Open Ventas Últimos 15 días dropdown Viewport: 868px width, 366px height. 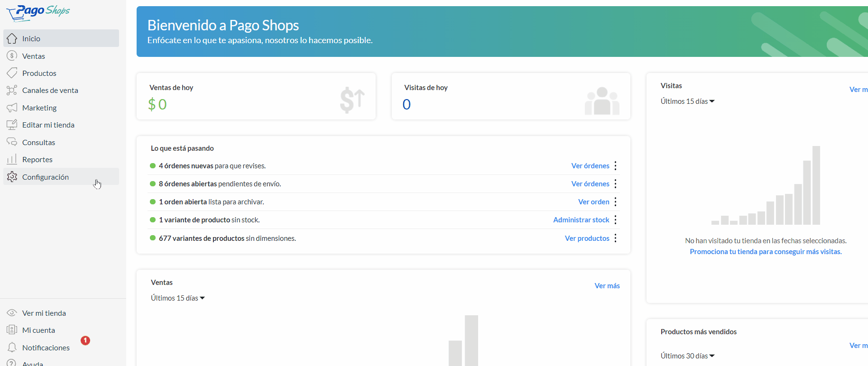point(178,298)
